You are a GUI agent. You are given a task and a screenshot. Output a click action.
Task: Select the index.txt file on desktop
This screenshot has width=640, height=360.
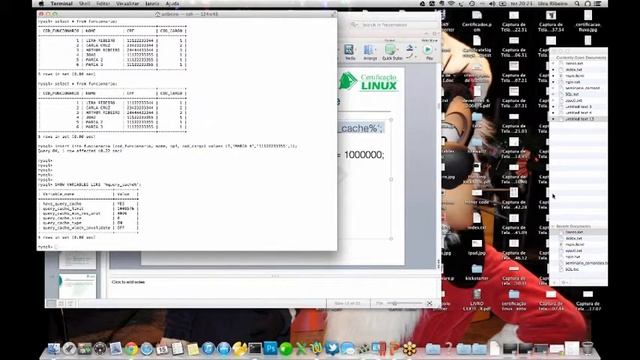pyautogui.click(x=477, y=221)
